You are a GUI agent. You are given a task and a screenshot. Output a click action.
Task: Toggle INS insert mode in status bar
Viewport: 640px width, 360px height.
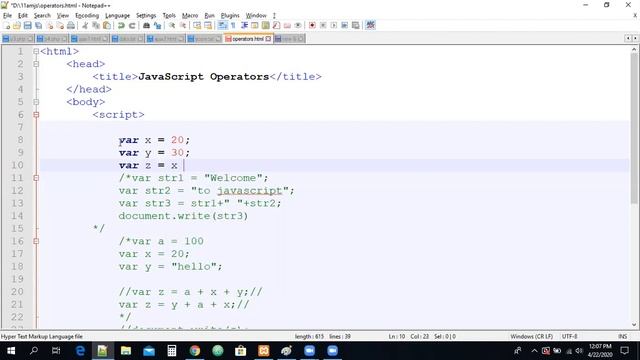point(622,337)
